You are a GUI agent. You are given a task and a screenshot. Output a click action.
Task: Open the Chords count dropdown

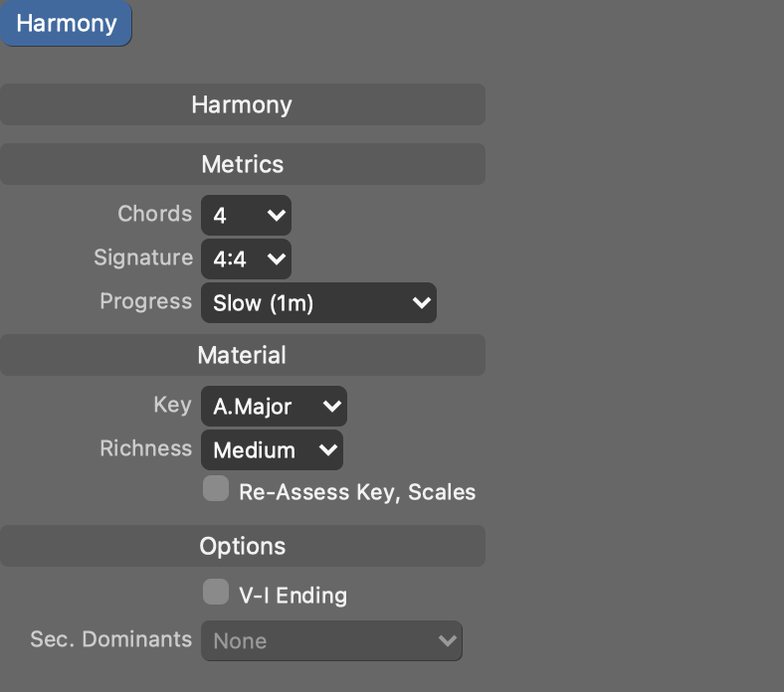pos(246,215)
